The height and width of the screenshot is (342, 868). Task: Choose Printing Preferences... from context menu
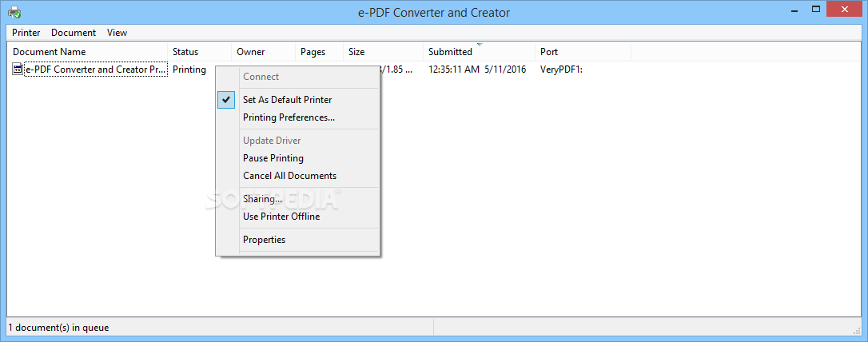click(289, 117)
